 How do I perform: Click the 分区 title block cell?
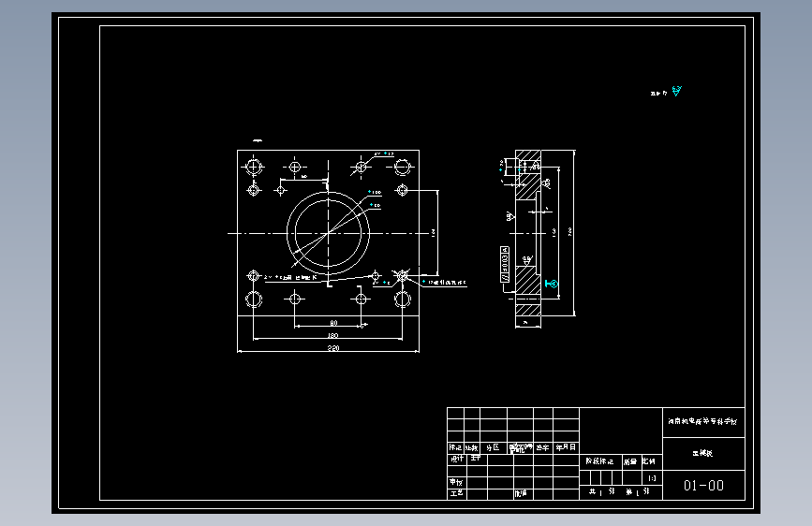pyautogui.click(x=493, y=447)
